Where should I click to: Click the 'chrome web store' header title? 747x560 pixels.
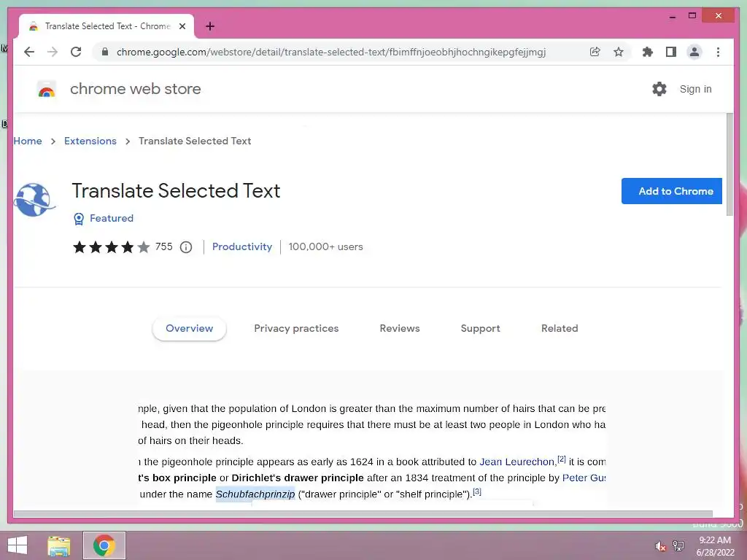[135, 89]
